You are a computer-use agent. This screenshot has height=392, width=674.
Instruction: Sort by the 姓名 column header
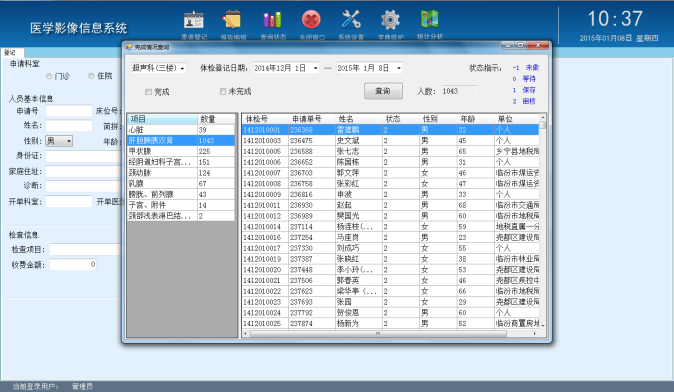tap(358, 119)
